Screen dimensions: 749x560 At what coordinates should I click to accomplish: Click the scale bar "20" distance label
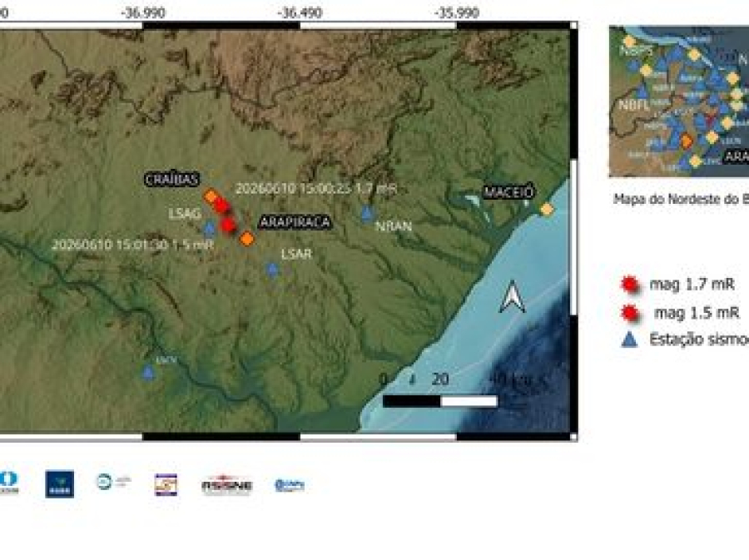point(440,379)
